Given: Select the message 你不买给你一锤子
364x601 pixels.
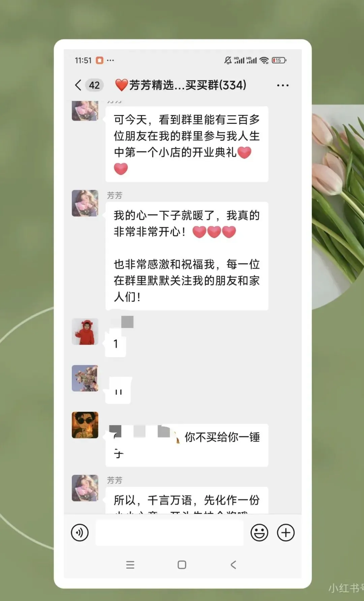Looking at the screenshot, I should 187,445.
